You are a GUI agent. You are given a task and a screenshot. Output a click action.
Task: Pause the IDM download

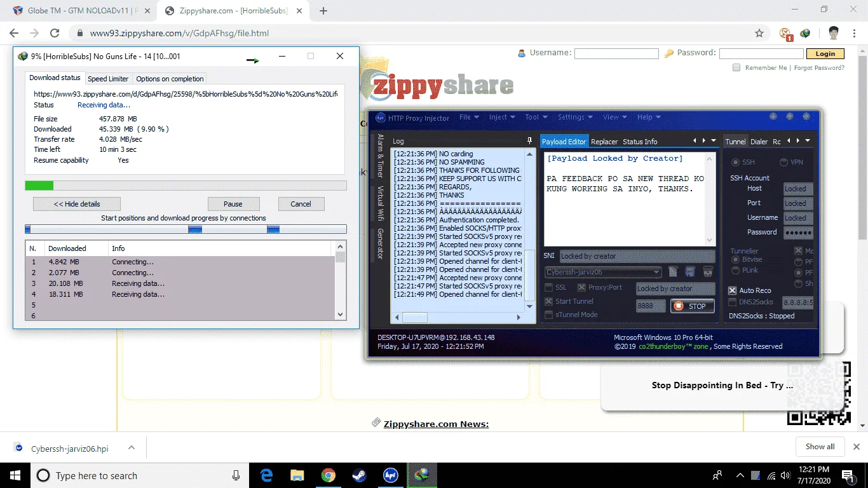[x=233, y=204]
